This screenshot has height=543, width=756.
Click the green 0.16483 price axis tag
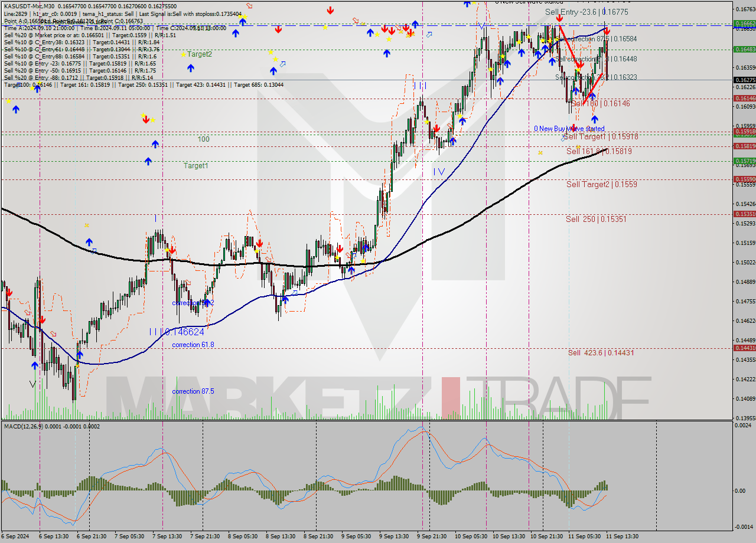point(744,49)
